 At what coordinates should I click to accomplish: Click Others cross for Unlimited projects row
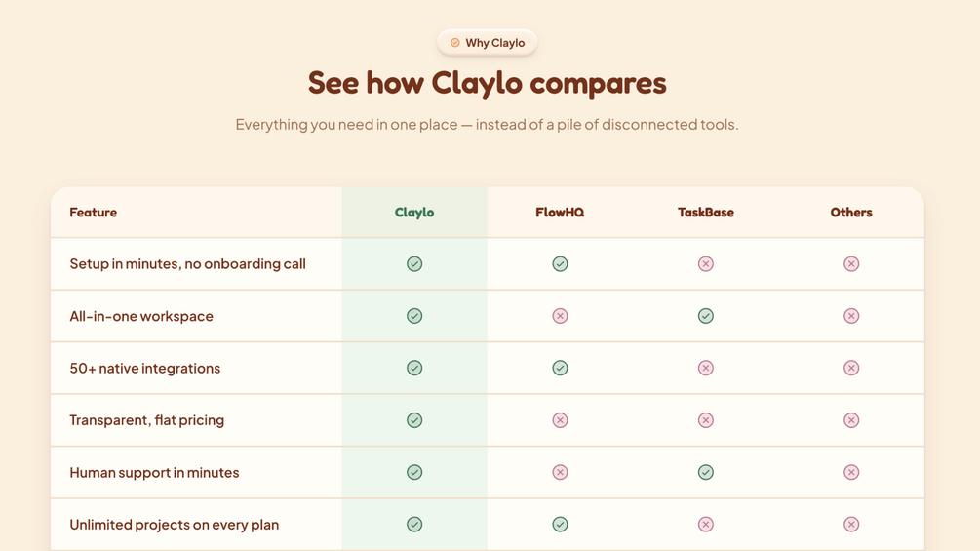point(851,524)
